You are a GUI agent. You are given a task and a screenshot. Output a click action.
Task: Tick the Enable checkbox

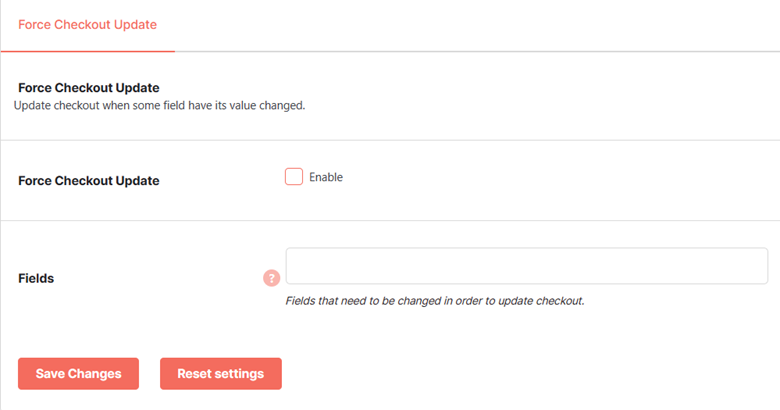pos(293,177)
